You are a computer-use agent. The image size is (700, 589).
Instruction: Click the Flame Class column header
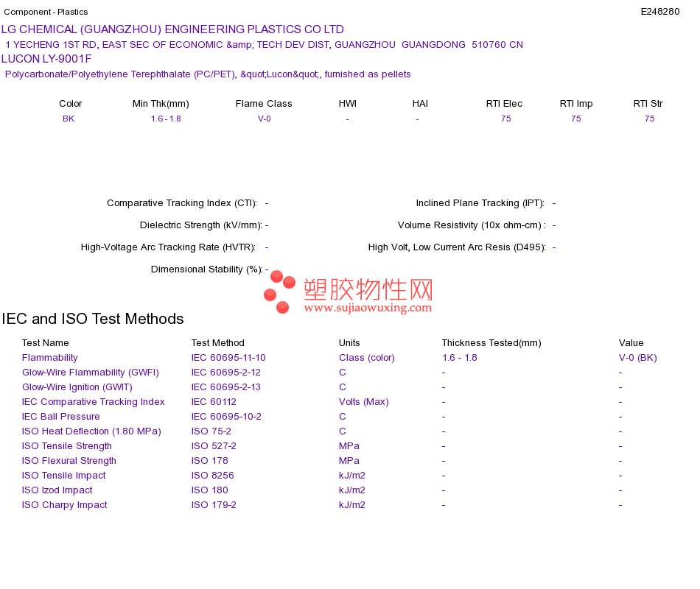click(x=264, y=104)
